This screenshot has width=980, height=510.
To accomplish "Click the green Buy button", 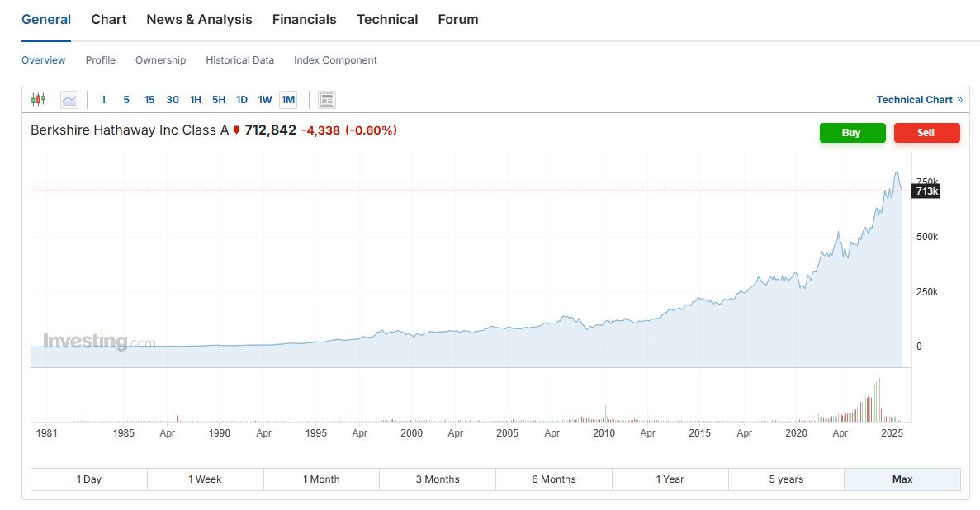I will [853, 133].
